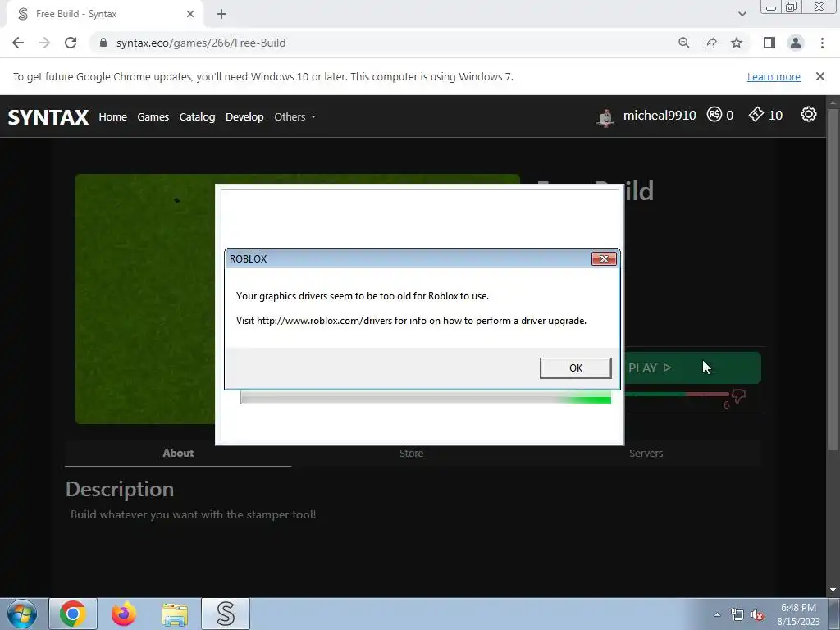
Task: Click the SYNTAX logo
Action: 48,116
